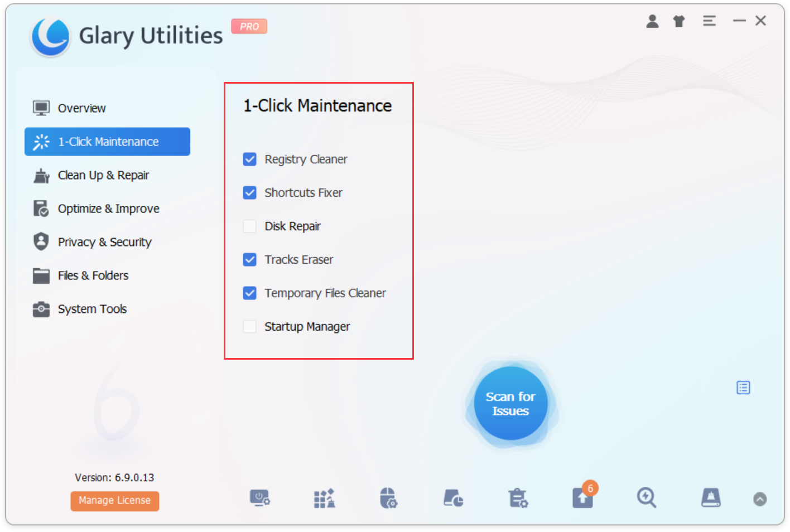Uncheck the Registry Cleaner checkbox
Screen dimensions: 790x532
coord(250,159)
